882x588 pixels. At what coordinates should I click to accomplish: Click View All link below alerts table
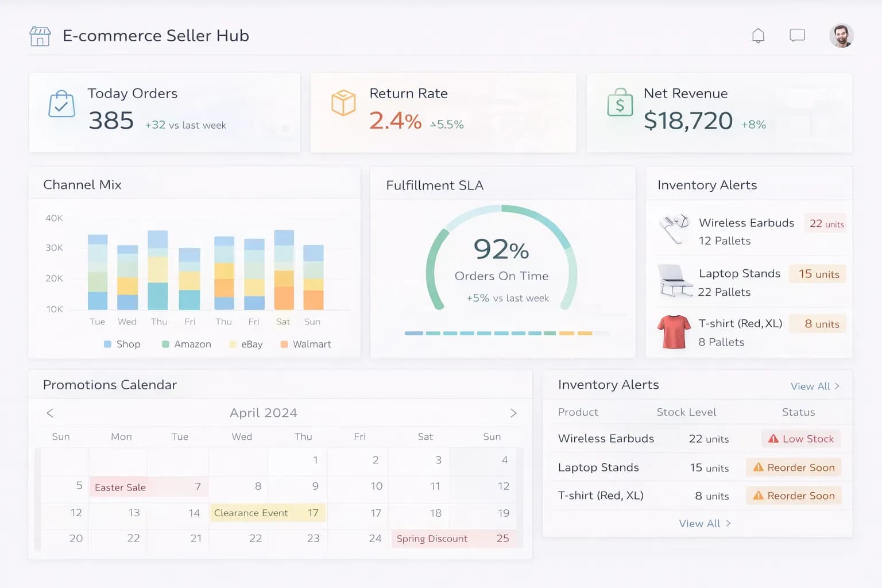click(705, 523)
